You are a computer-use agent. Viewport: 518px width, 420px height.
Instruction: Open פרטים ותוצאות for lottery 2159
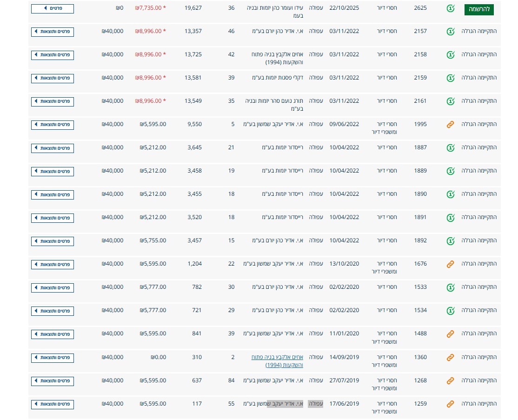point(53,78)
